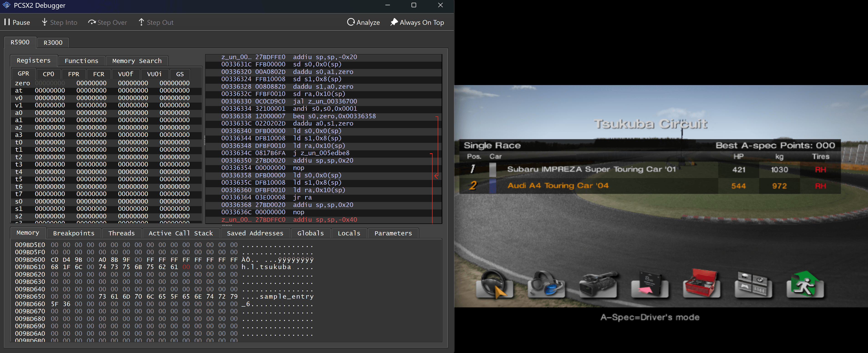Select the steering wheel start race icon

[494, 285]
